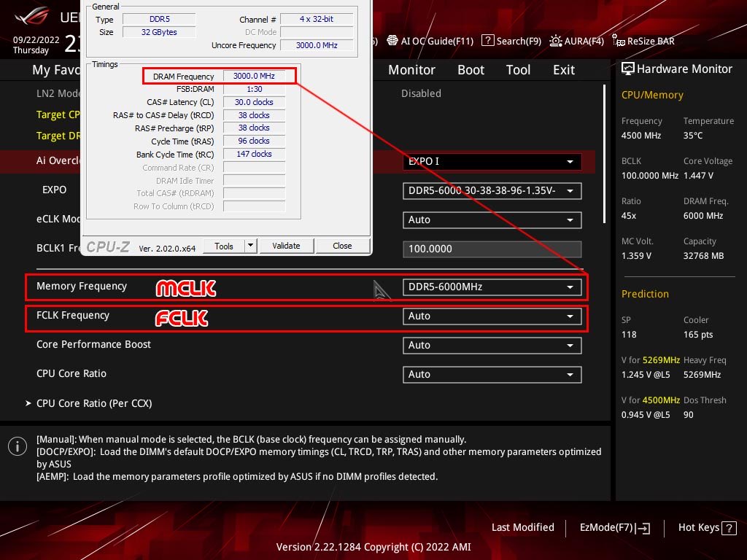This screenshot has height=560, width=747.
Task: Select the Memory Frequency row label
Action: pos(82,286)
